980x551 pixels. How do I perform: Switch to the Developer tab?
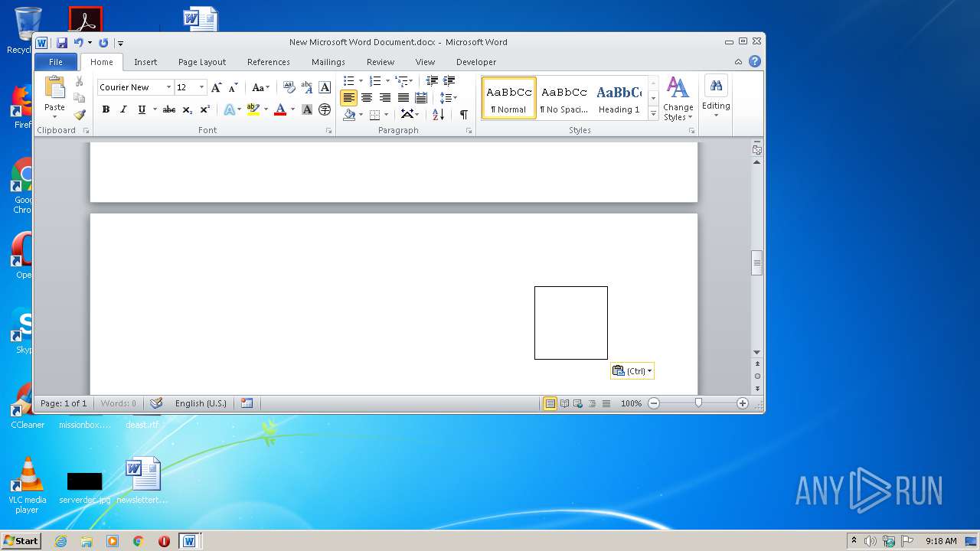pyautogui.click(x=476, y=62)
